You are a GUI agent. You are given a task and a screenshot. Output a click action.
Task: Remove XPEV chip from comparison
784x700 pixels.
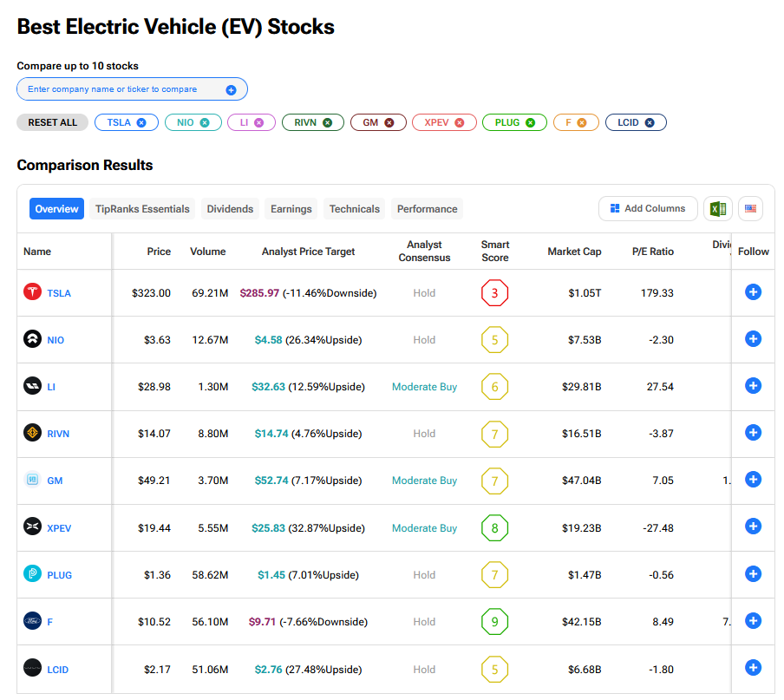tap(459, 123)
